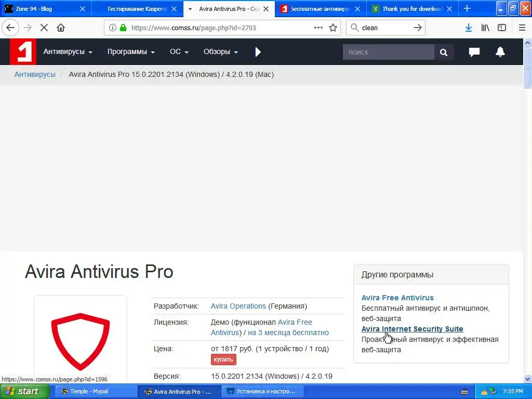
Task: Go back with the browser back arrow
Action: pyautogui.click(x=10, y=28)
